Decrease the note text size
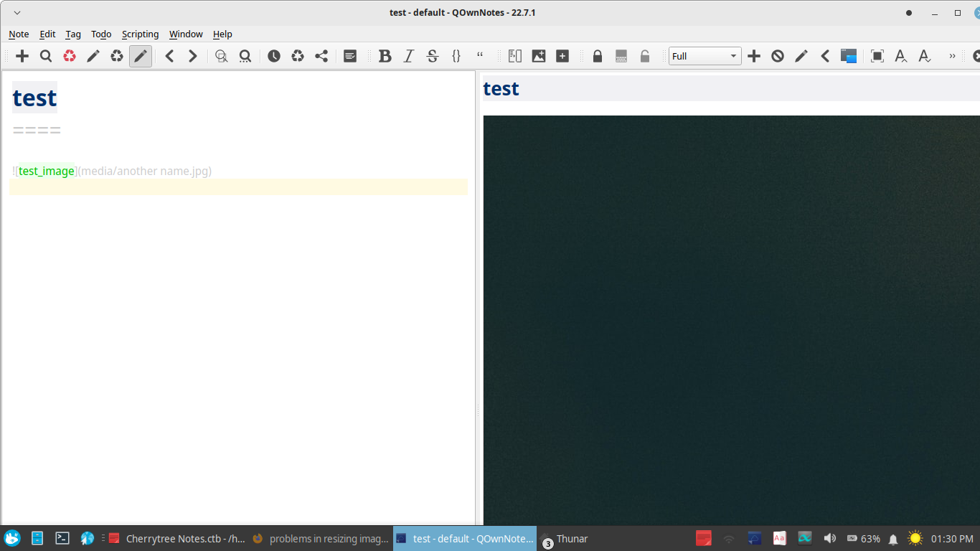980x551 pixels. (x=925, y=56)
